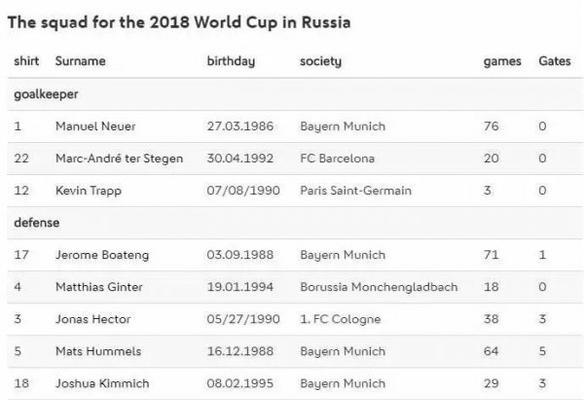Viewport: 584px width, 400px height.
Task: Click Jonas Hector player name
Action: click(93, 319)
